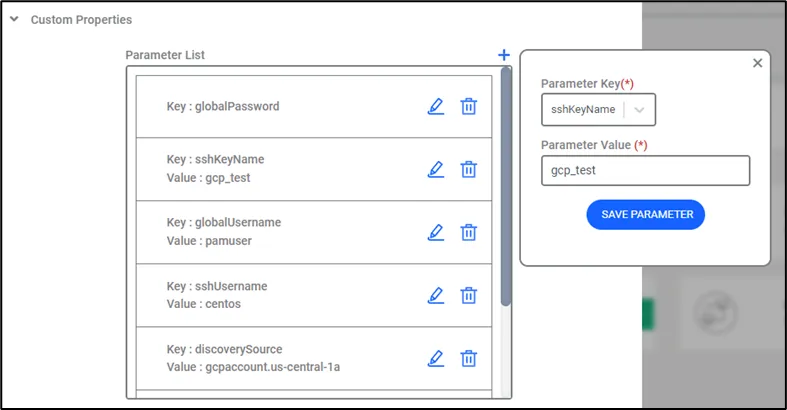The height and width of the screenshot is (410, 787).
Task: Collapse the Custom Properties section
Action: 15,20
